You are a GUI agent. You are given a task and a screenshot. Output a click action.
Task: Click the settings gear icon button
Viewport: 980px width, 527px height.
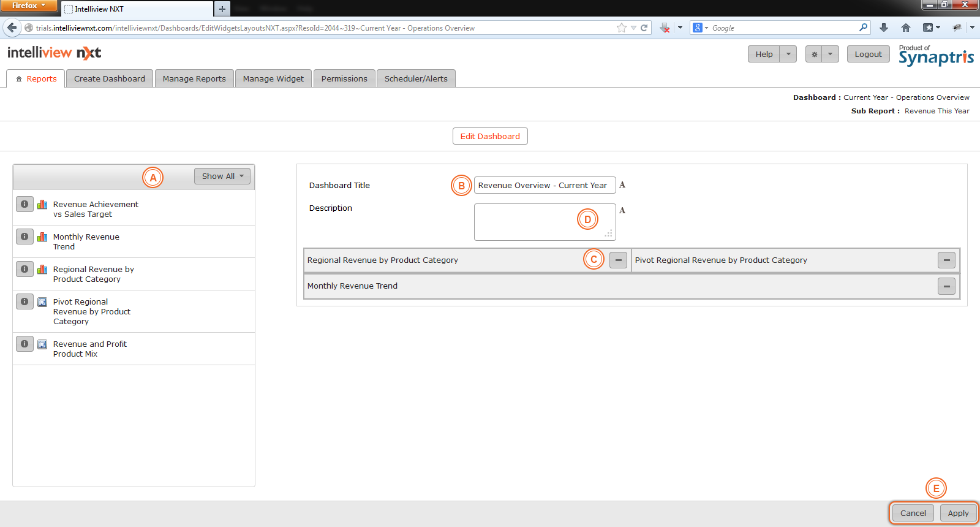[x=814, y=55]
